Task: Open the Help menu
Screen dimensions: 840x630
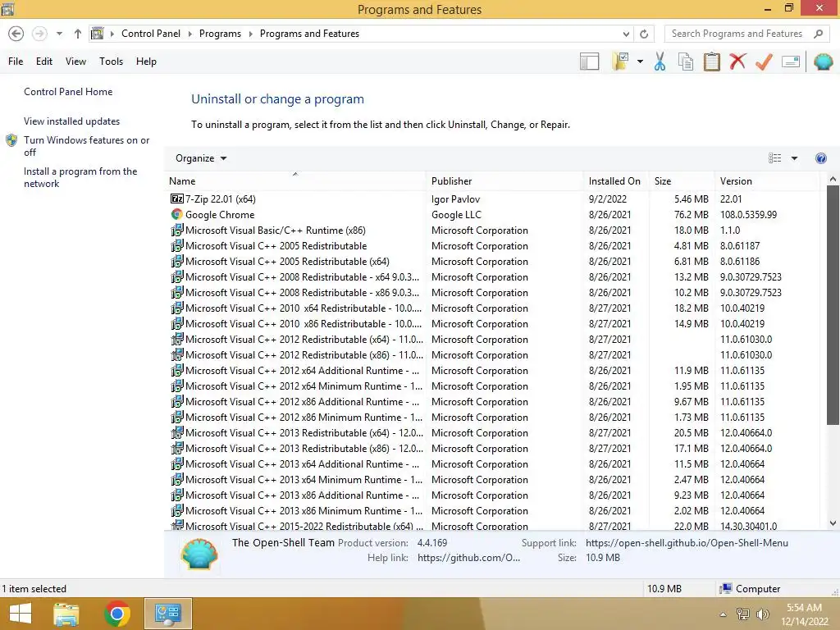Action: (146, 62)
